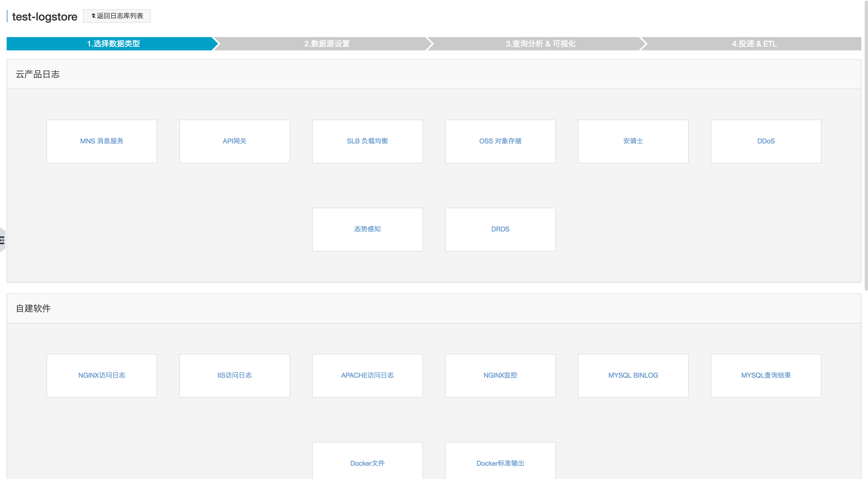The height and width of the screenshot is (479, 868).
Task: Select APACHE访问日志 card
Action: 367,375
